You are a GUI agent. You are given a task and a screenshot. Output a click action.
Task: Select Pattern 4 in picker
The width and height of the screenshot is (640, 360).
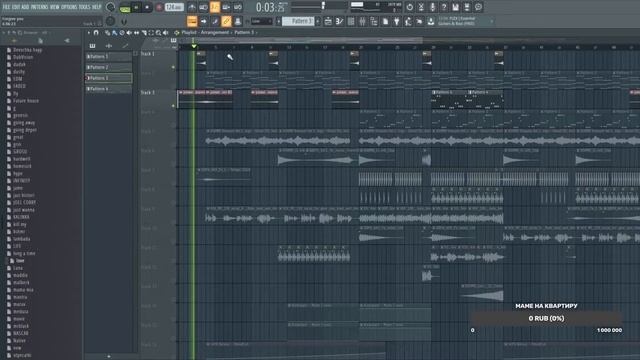click(109, 89)
